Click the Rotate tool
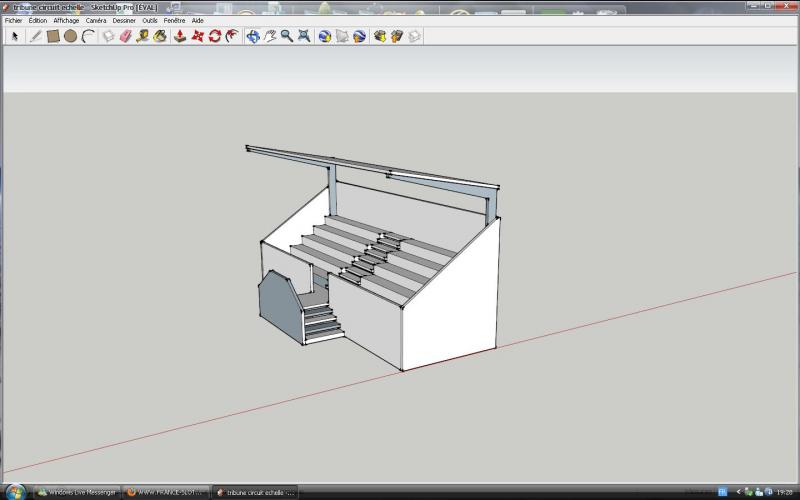The height and width of the screenshot is (500, 800). (x=214, y=36)
